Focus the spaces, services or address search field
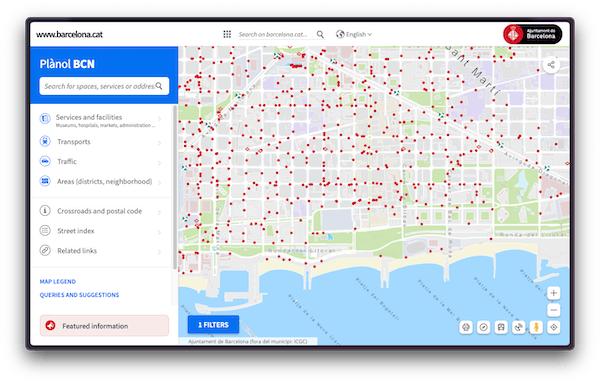Viewport: 600px width, 384px height. 104,86
